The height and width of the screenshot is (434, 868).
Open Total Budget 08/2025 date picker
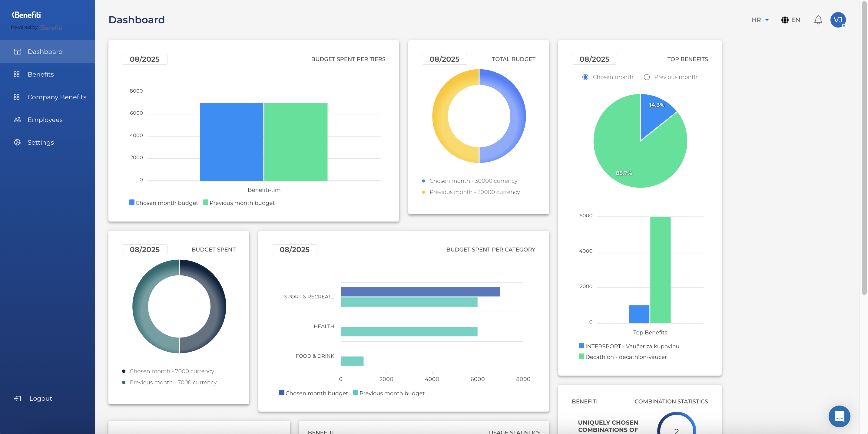(444, 59)
